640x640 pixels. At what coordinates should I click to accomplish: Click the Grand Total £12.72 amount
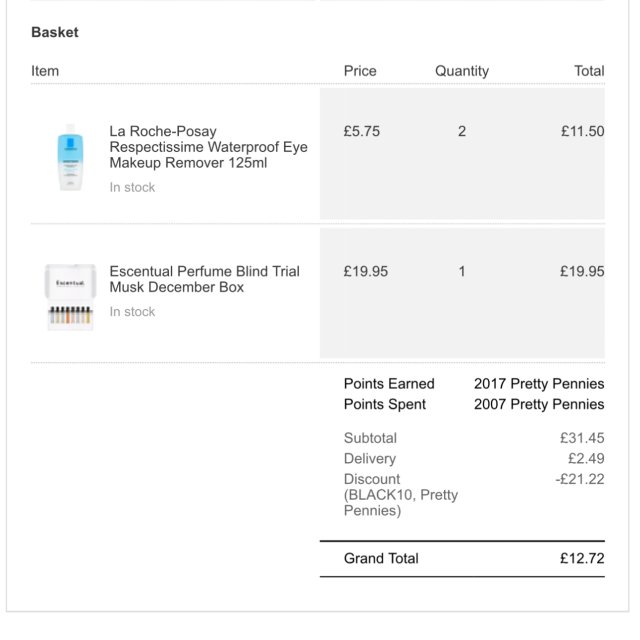click(x=582, y=559)
